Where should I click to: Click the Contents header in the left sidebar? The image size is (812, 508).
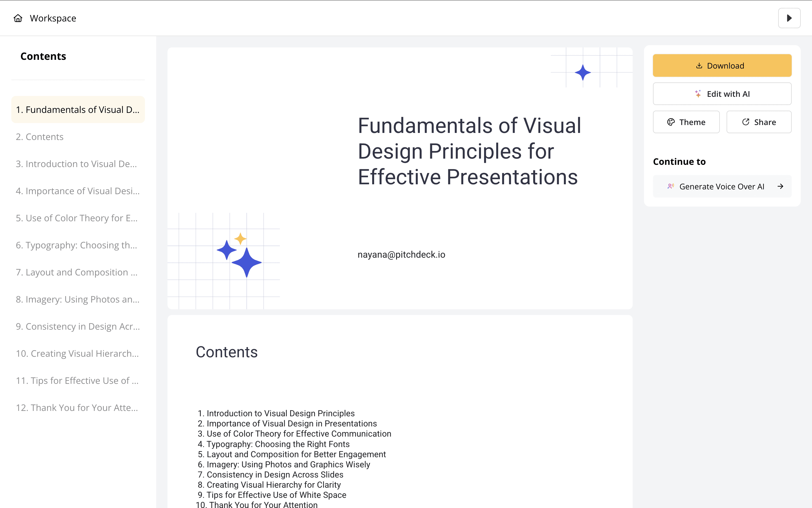click(x=43, y=56)
